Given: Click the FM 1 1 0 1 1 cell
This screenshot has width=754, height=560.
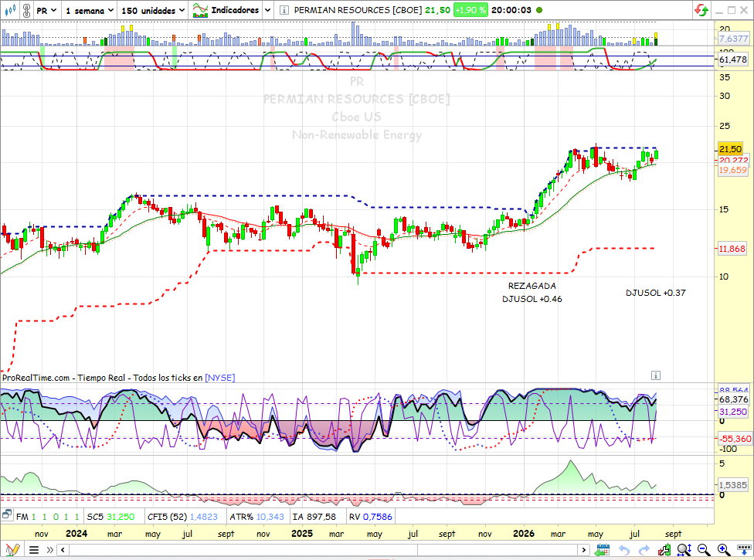Looking at the screenshot, I should 48,517.
